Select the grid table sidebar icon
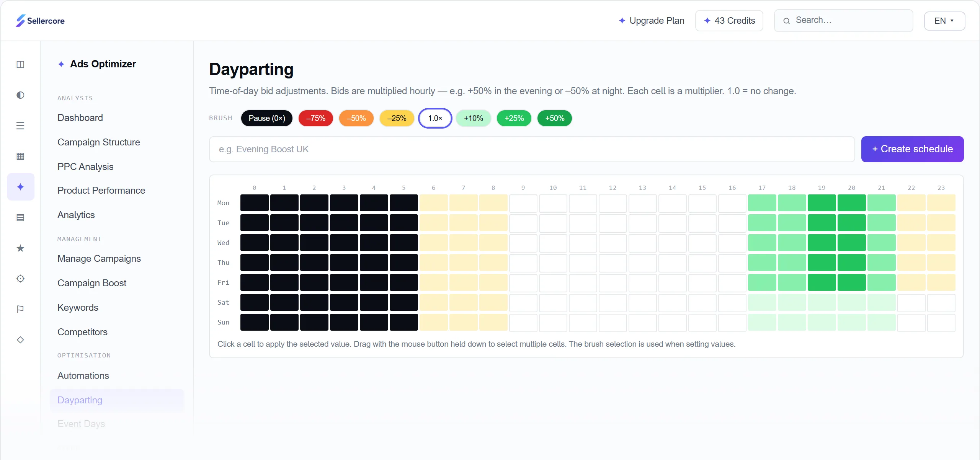The image size is (980, 460). click(x=21, y=156)
